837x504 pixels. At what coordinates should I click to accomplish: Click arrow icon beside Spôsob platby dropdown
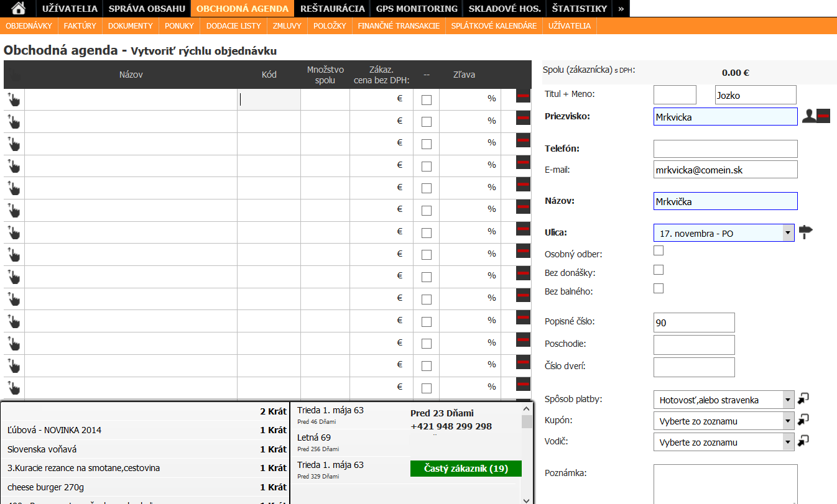click(803, 399)
